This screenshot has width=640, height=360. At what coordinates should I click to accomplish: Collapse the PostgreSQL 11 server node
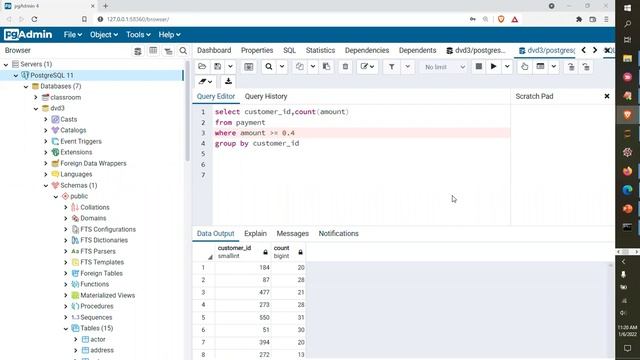pyautogui.click(x=16, y=76)
